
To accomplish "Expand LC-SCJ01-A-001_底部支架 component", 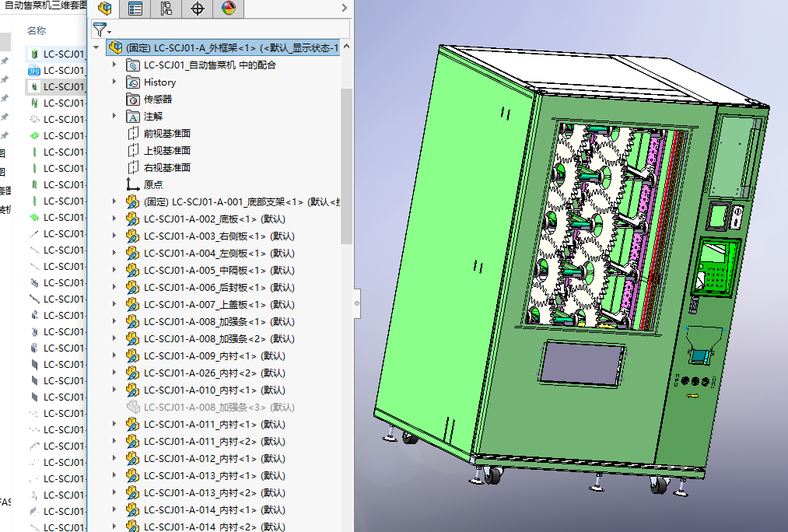I will (114, 201).
